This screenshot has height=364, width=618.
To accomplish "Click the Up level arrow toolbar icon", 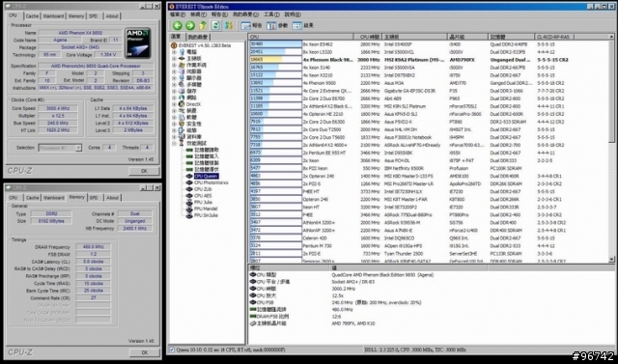I will (x=203, y=26).
